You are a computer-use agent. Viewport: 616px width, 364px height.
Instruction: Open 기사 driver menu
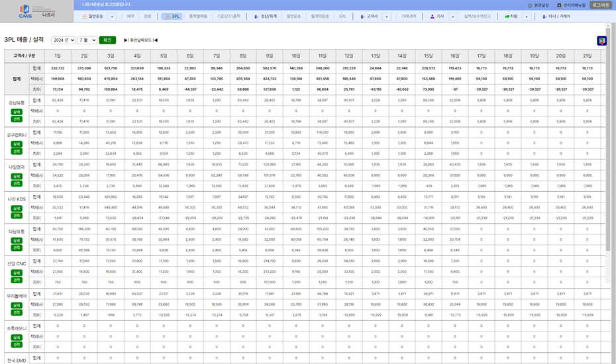click(437, 17)
